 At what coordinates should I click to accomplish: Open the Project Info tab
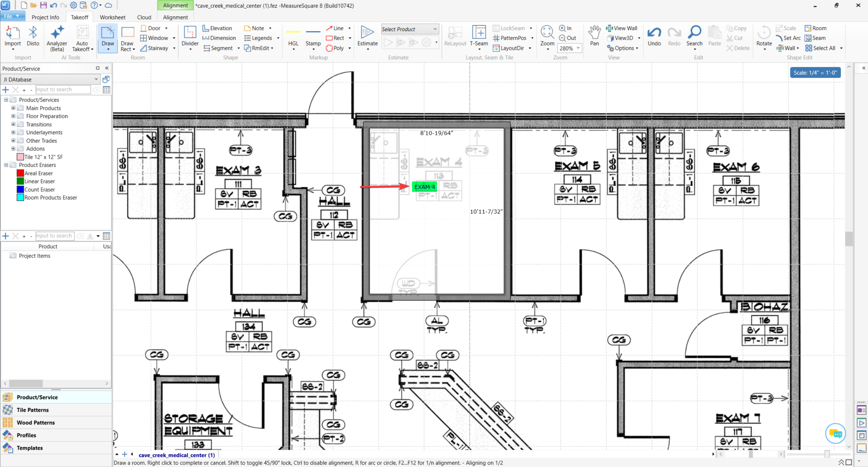click(x=45, y=17)
